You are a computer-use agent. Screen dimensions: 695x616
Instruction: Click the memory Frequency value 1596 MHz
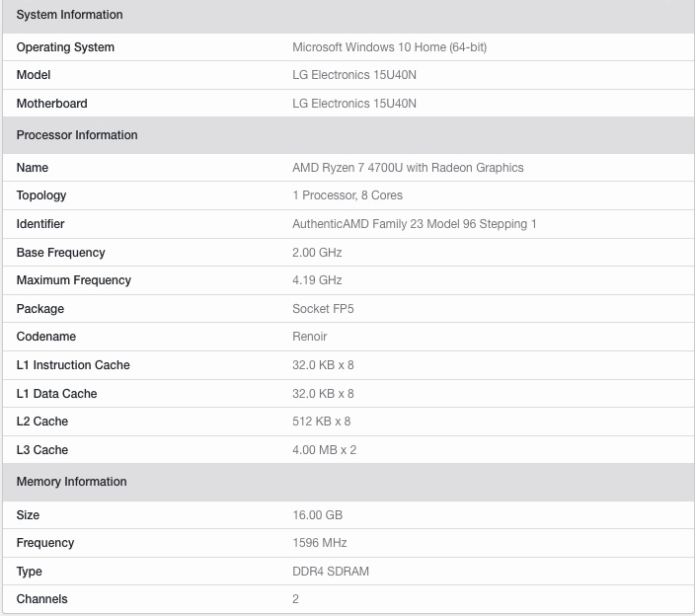(x=319, y=543)
